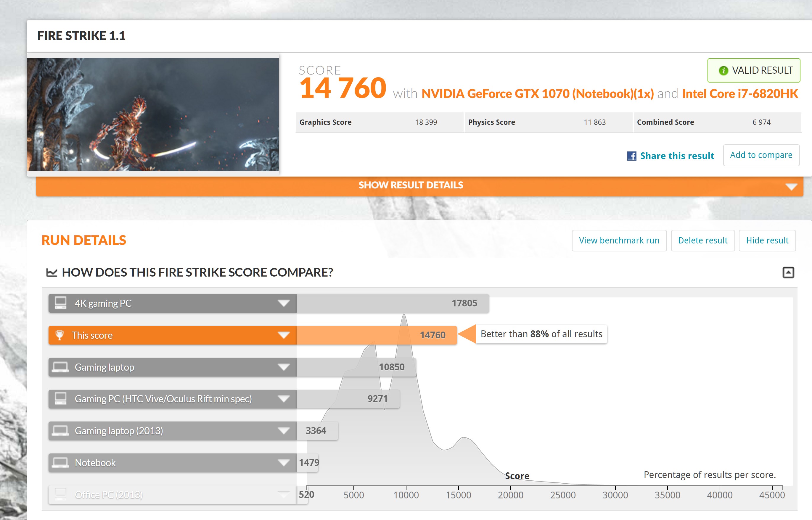
Task: Click the RUN DETAILS heading
Action: pyautogui.click(x=84, y=240)
